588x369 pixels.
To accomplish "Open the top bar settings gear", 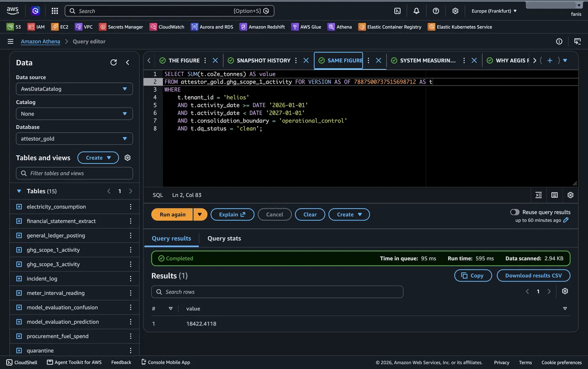I will pyautogui.click(x=455, y=11).
